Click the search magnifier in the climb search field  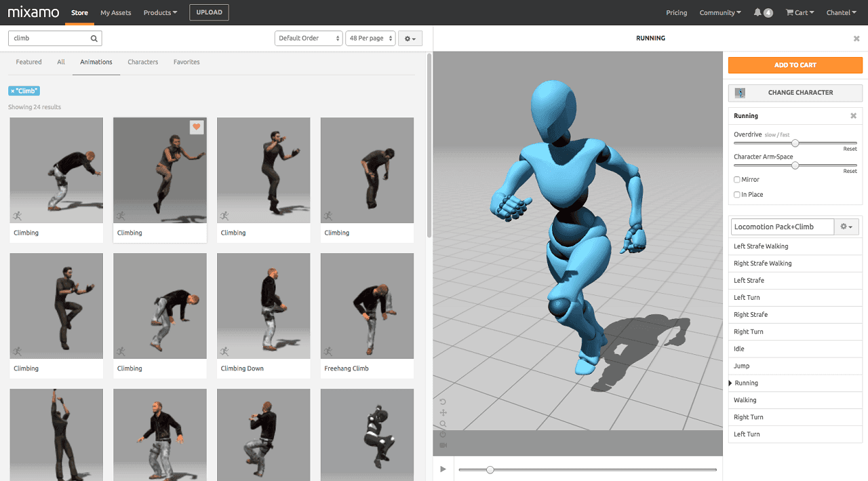coord(94,38)
